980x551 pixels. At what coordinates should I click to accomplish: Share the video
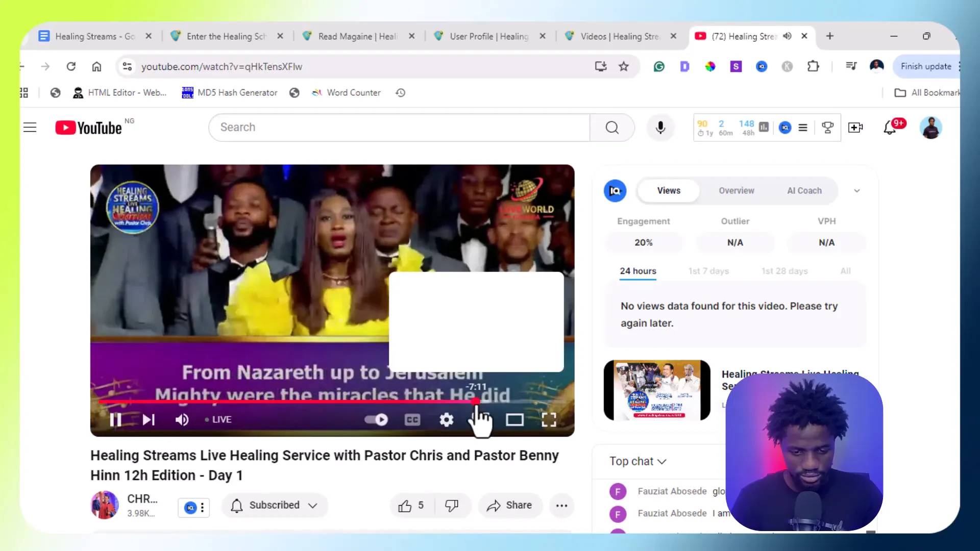[509, 506]
